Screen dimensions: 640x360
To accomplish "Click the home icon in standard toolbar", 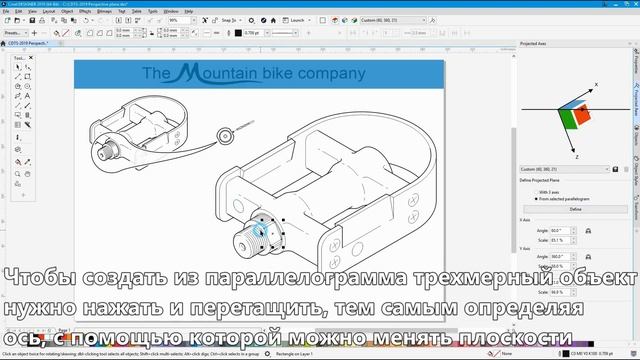I will [273, 20].
